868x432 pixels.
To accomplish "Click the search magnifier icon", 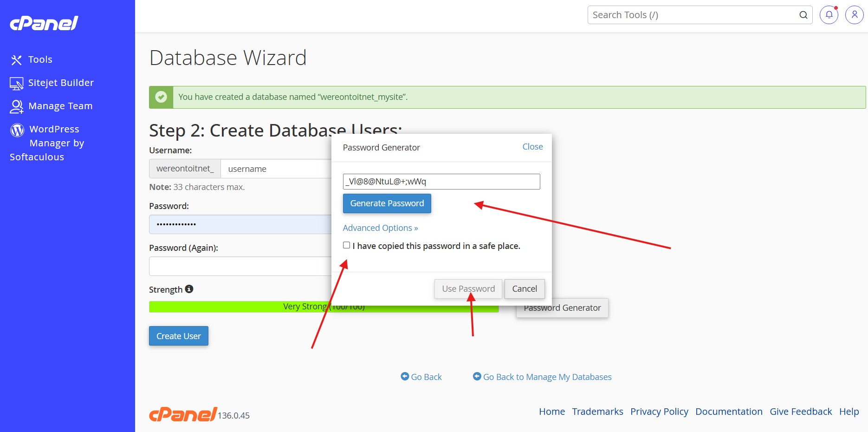I will [x=803, y=15].
